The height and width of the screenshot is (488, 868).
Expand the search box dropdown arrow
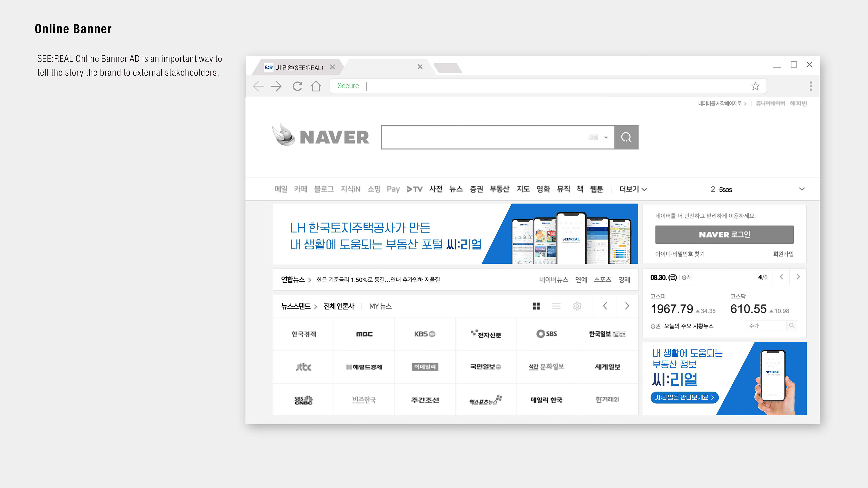606,137
